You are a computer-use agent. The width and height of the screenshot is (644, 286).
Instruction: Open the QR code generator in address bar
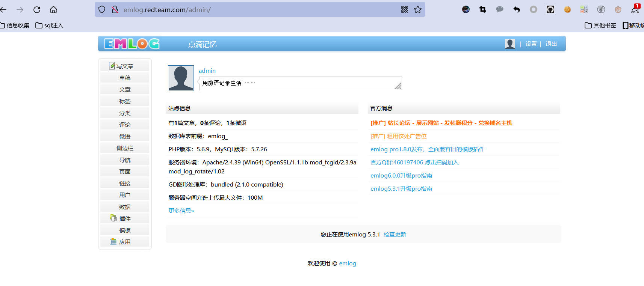tap(405, 10)
